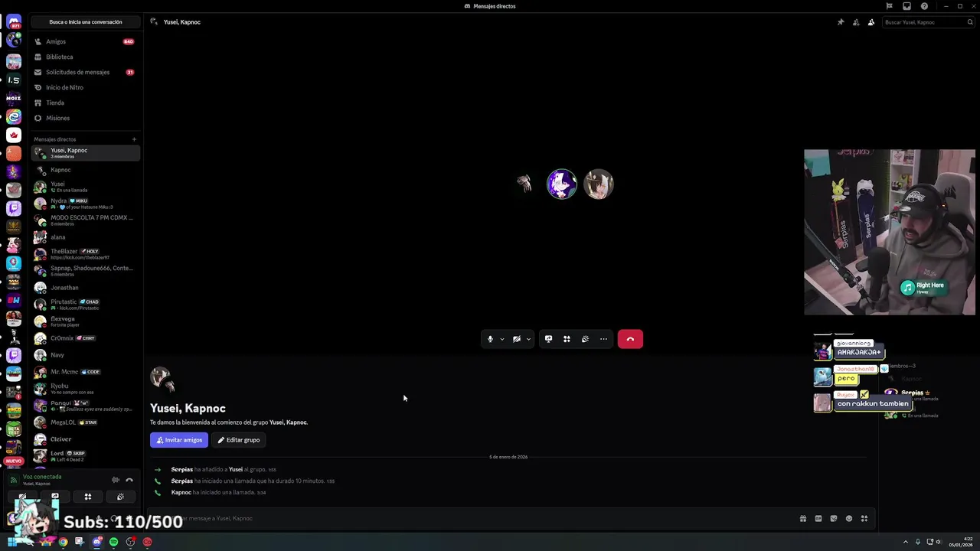Toggle the member list panel
This screenshot has height=551, width=980.
pos(871,22)
